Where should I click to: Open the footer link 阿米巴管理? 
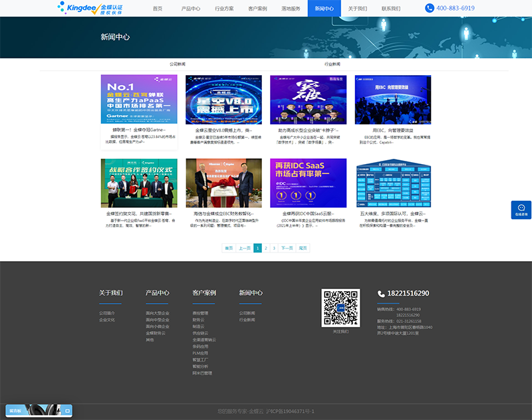point(202,373)
